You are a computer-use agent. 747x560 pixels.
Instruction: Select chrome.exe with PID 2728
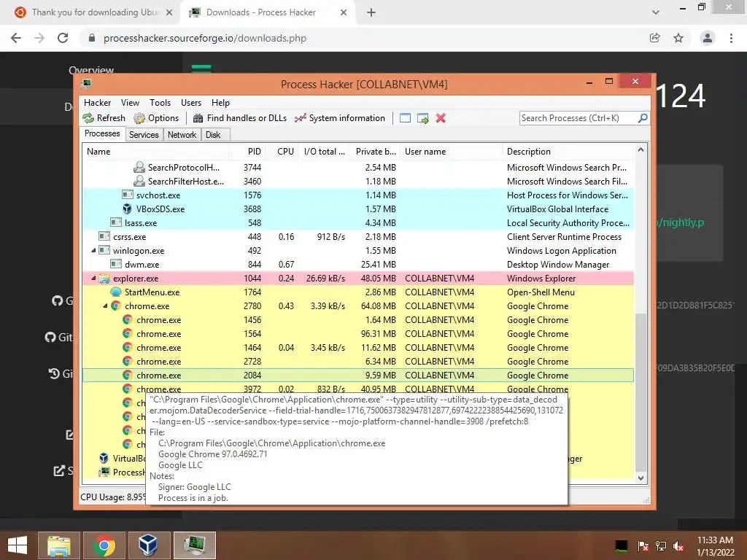[358, 362]
